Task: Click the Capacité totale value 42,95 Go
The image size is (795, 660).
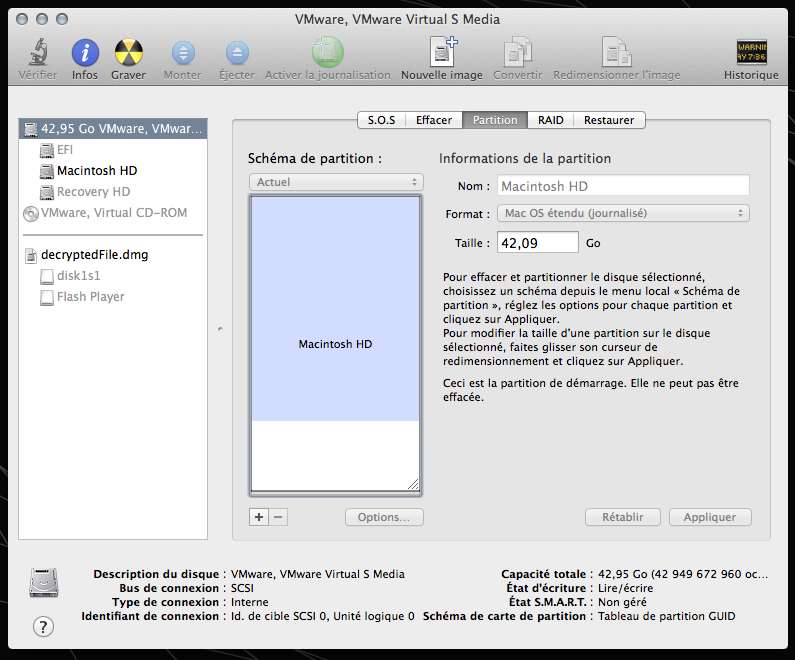Action: [683, 574]
